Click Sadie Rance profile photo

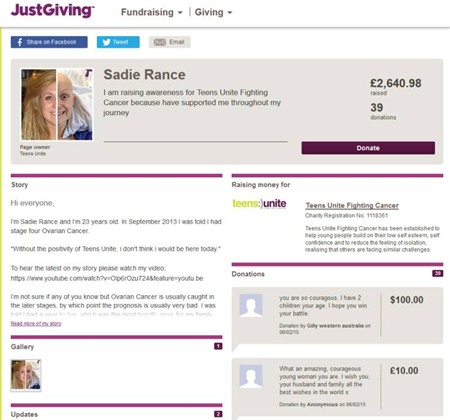click(57, 104)
